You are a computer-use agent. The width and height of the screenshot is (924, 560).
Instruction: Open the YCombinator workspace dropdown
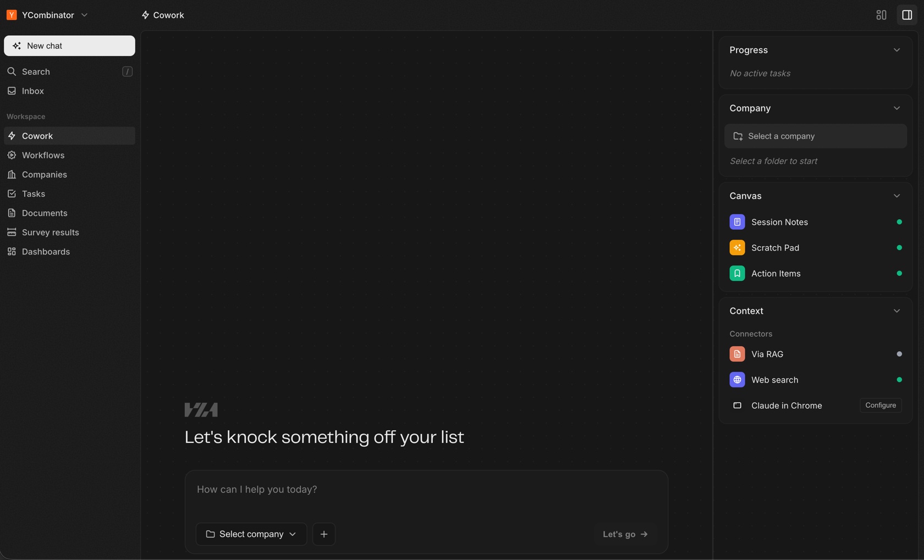(47, 15)
